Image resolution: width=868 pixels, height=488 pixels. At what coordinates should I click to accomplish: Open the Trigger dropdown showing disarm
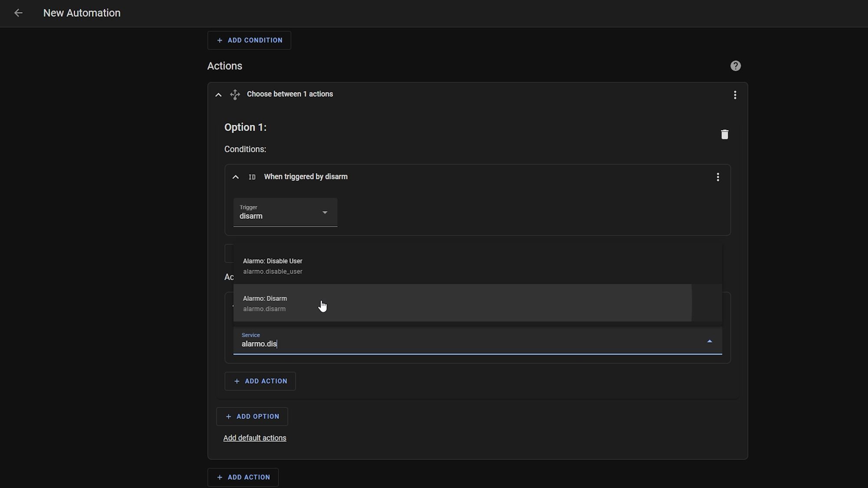click(285, 212)
